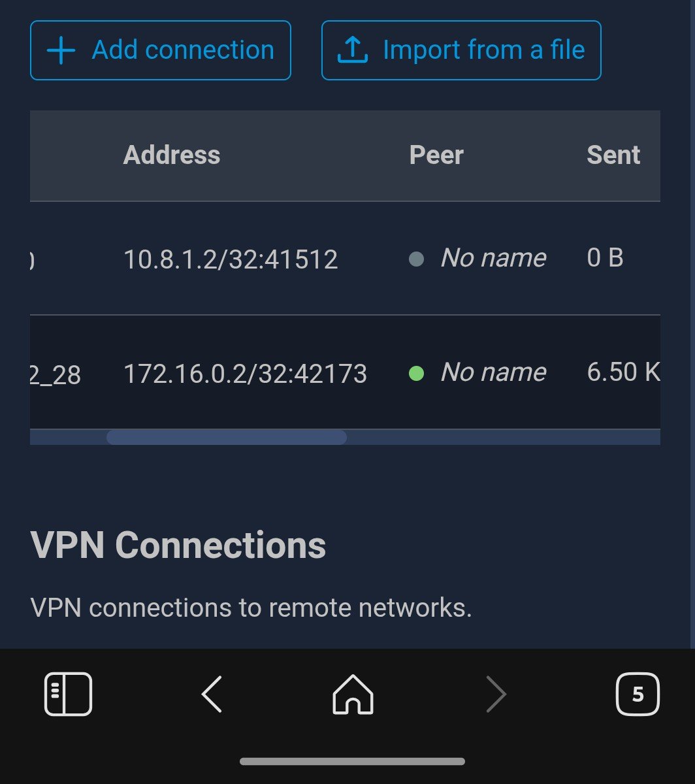Click the plus icon in Add connection

pos(61,50)
